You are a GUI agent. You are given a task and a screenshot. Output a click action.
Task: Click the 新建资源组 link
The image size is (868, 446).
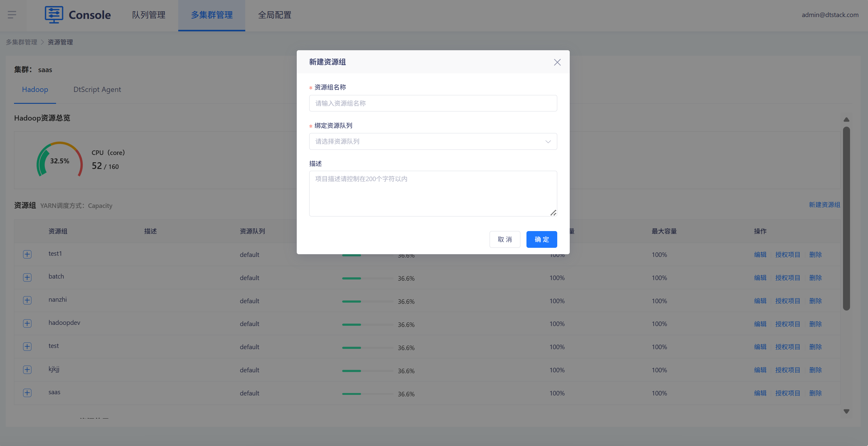click(824, 205)
